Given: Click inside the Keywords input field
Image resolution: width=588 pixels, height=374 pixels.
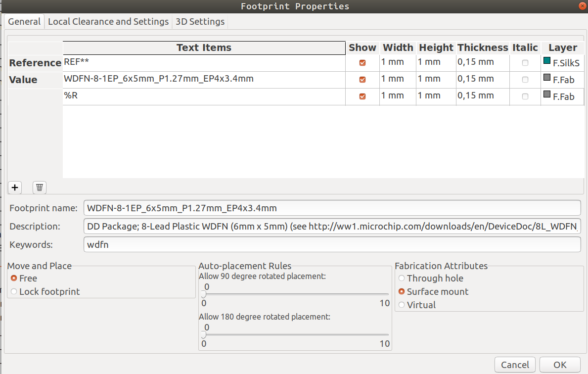Looking at the screenshot, I should (x=297, y=244).
